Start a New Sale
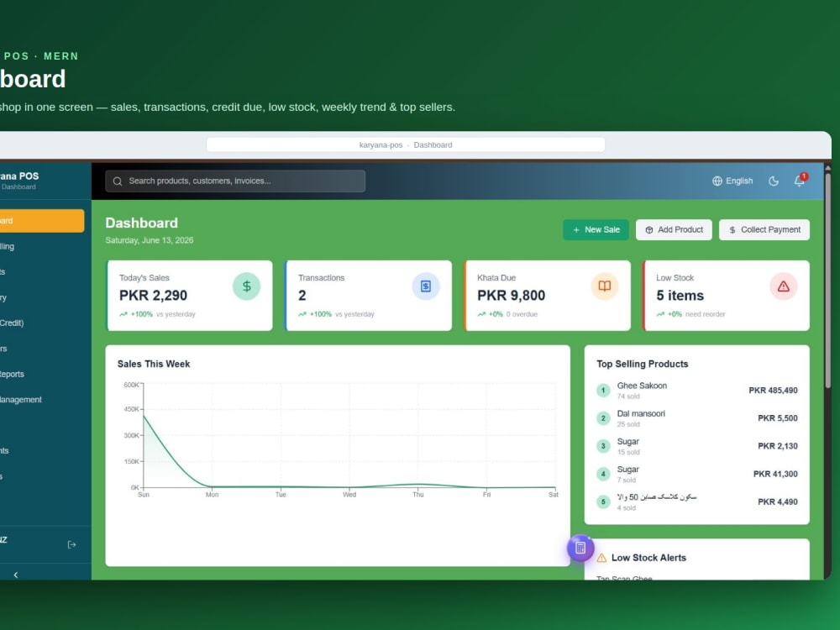Image resolution: width=840 pixels, height=630 pixels. tap(596, 230)
